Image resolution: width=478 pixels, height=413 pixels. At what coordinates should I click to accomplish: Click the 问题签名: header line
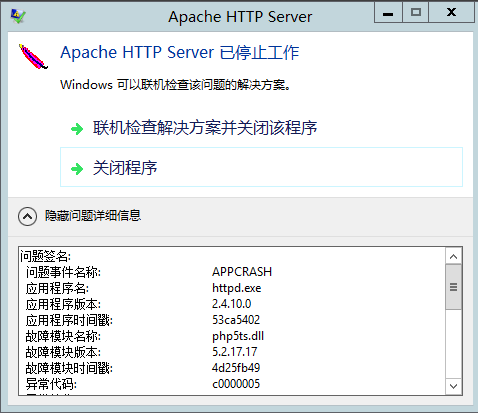point(45,256)
